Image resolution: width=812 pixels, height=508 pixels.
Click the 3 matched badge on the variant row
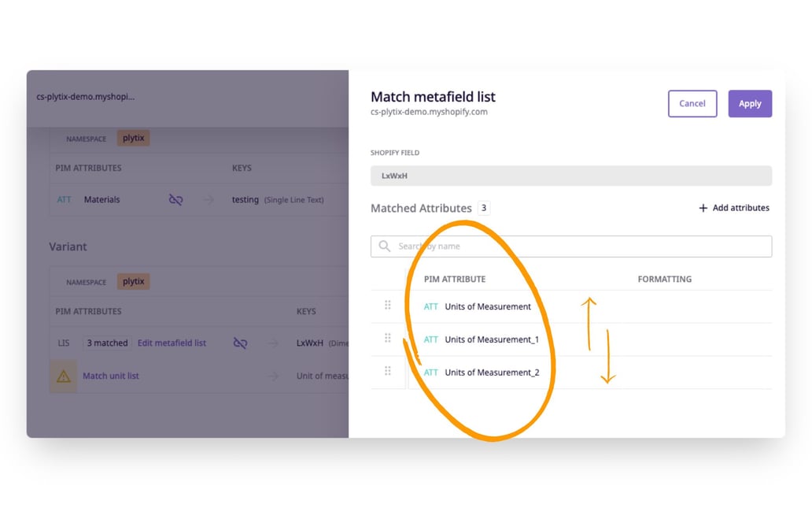pos(107,343)
